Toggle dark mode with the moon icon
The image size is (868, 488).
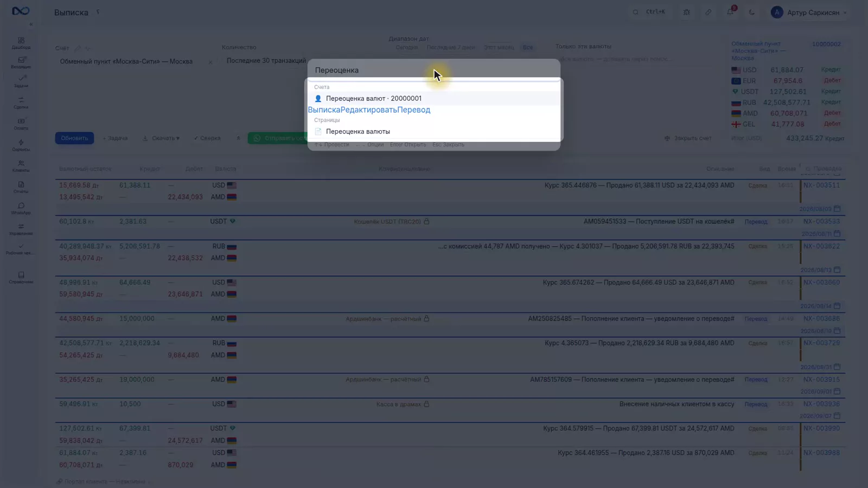tap(752, 12)
